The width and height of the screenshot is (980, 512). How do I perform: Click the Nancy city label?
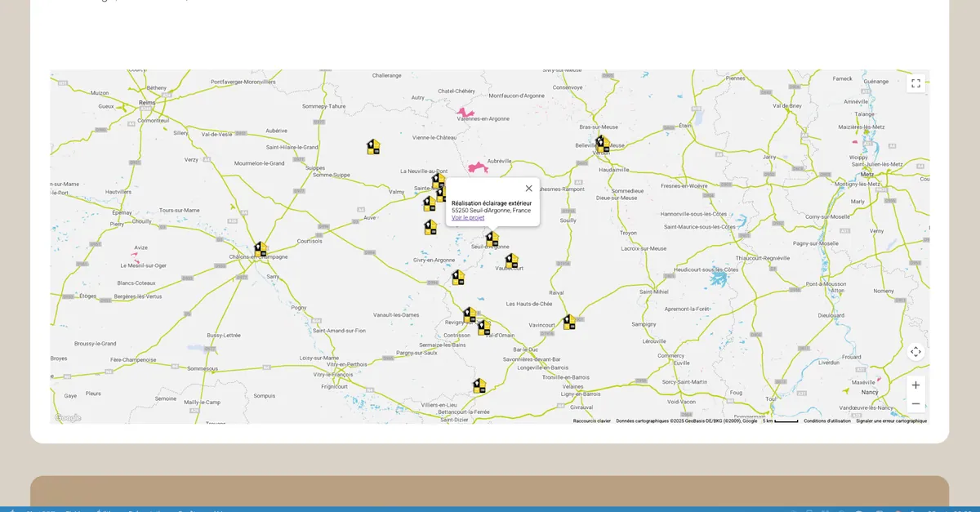tap(870, 392)
